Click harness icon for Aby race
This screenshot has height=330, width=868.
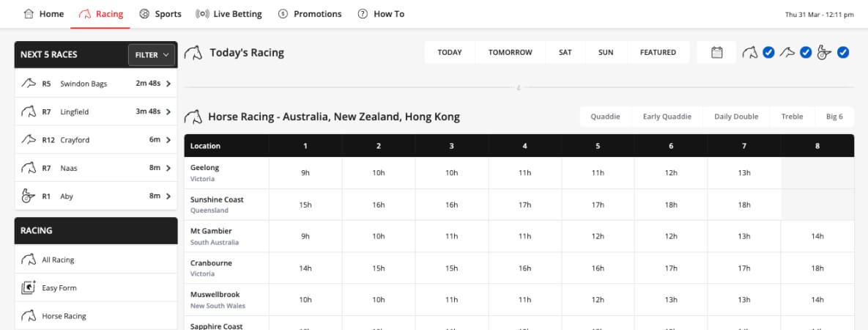coord(29,196)
